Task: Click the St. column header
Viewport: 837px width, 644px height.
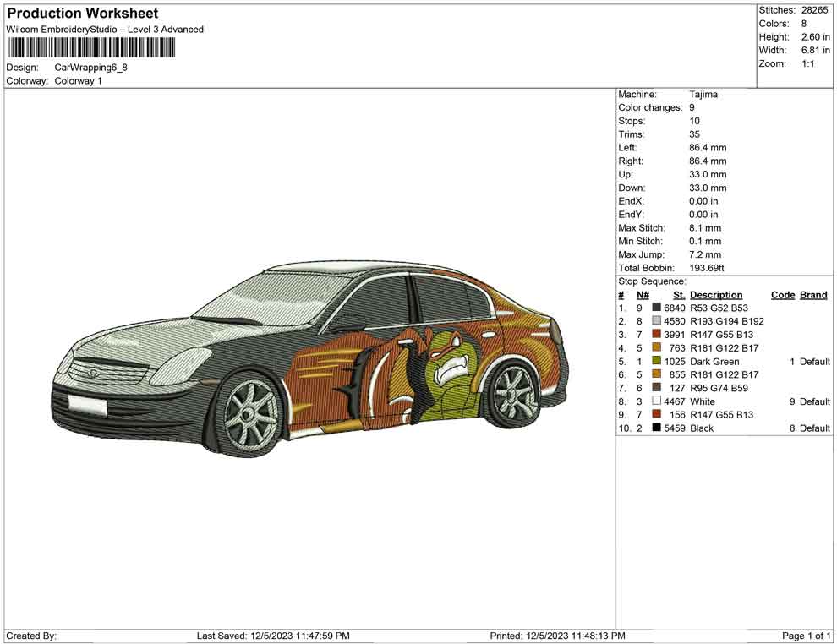Action: point(679,295)
